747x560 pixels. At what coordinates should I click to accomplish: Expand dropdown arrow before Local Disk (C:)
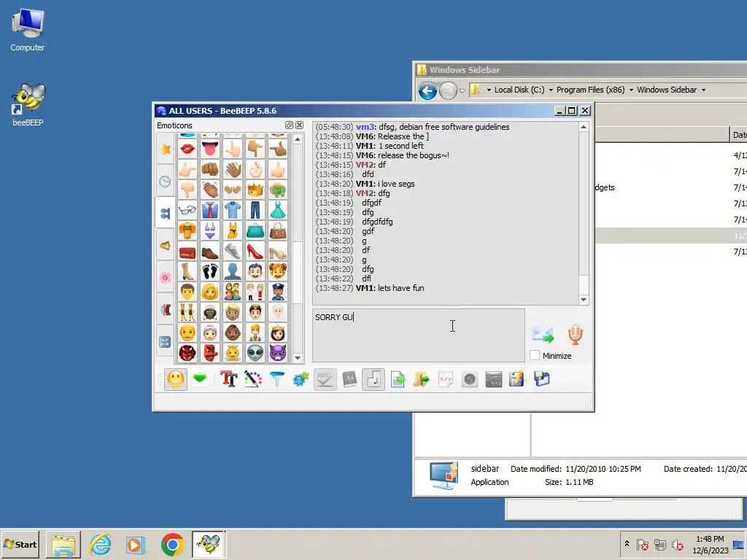tap(488, 90)
